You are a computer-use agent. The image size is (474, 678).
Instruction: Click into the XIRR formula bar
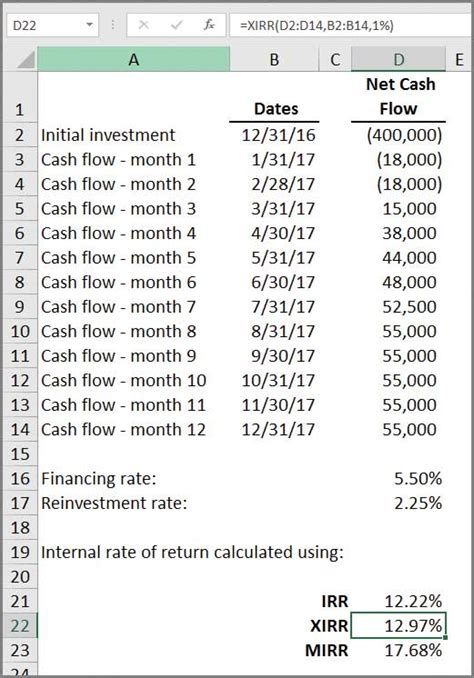(351, 26)
